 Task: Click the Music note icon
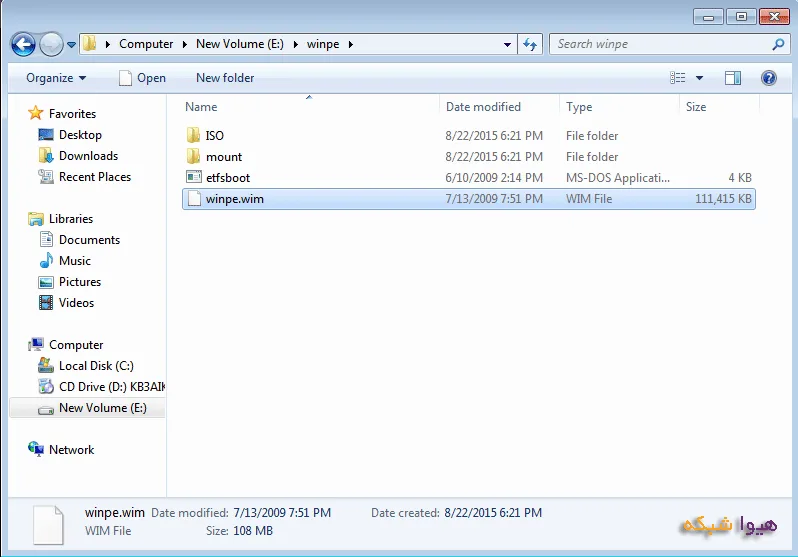[x=46, y=260]
